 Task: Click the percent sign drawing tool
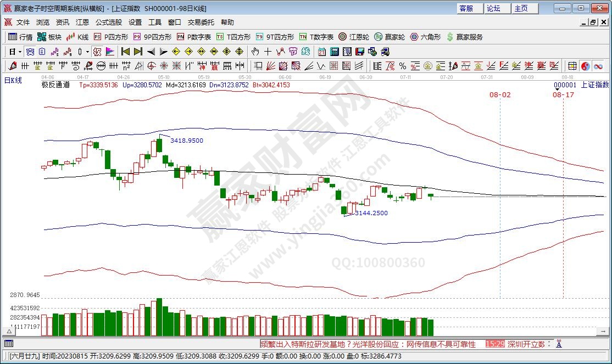click(x=403, y=66)
